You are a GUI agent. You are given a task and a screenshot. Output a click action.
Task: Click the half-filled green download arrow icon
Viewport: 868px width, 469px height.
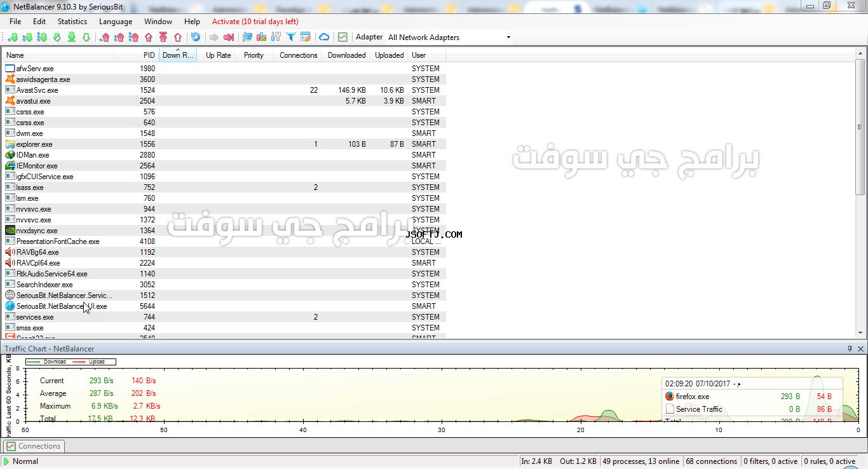[57, 37]
